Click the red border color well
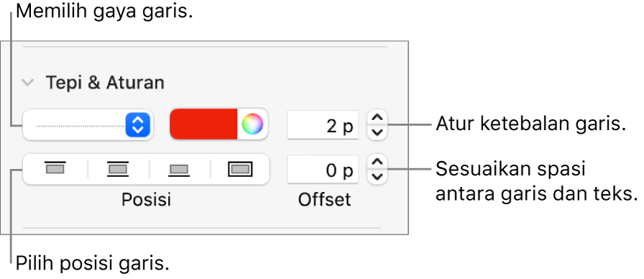 (203, 124)
